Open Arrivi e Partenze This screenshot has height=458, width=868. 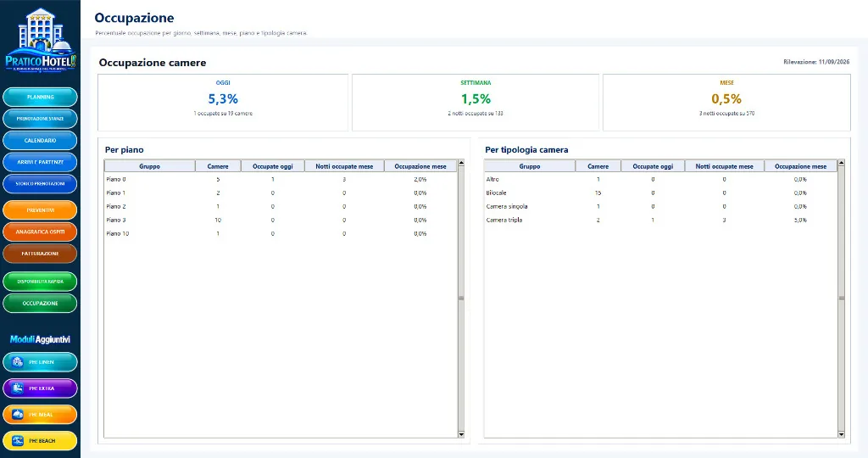point(40,162)
